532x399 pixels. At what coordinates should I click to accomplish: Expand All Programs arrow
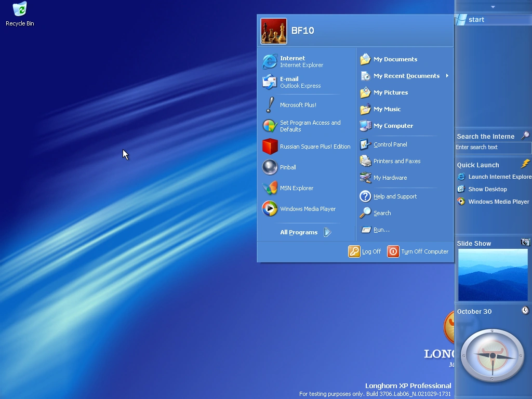coord(327,232)
